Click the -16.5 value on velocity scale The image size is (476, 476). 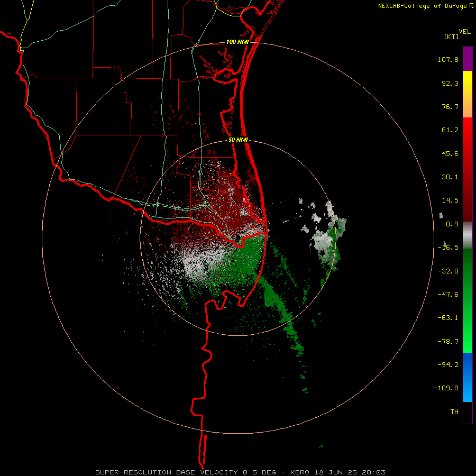tap(448, 248)
